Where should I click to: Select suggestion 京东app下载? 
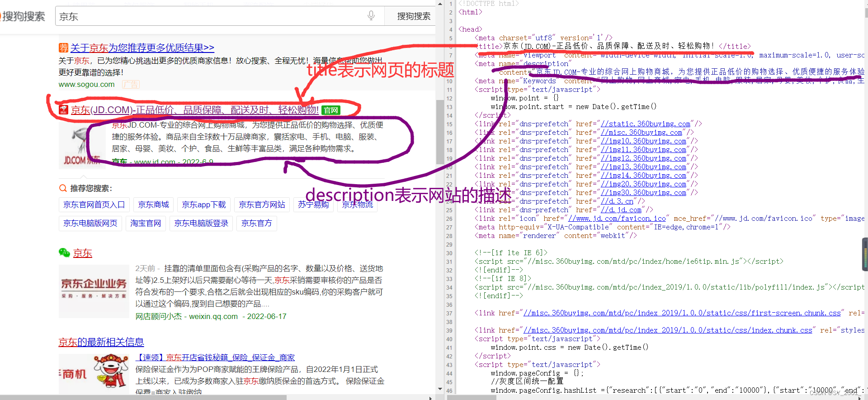tap(204, 205)
